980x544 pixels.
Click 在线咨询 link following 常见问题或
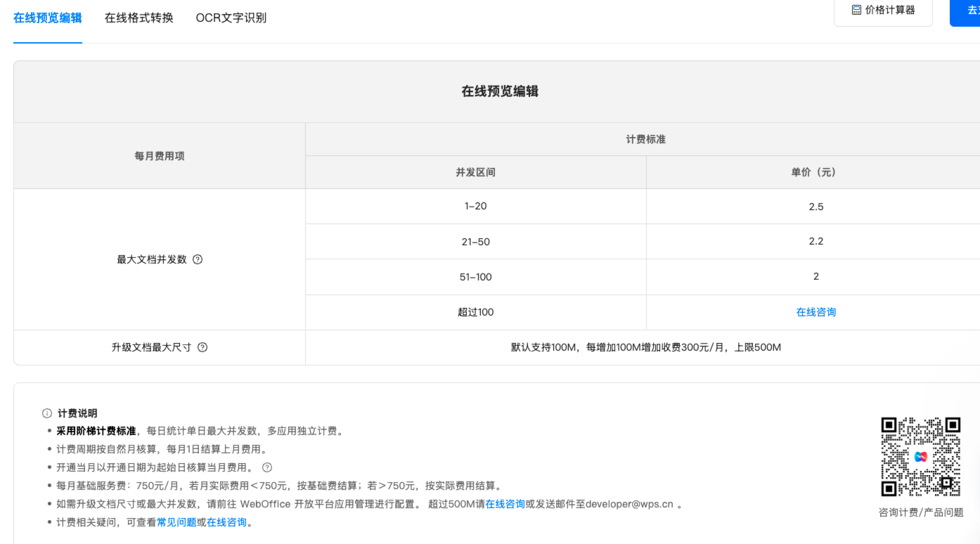[x=226, y=522]
